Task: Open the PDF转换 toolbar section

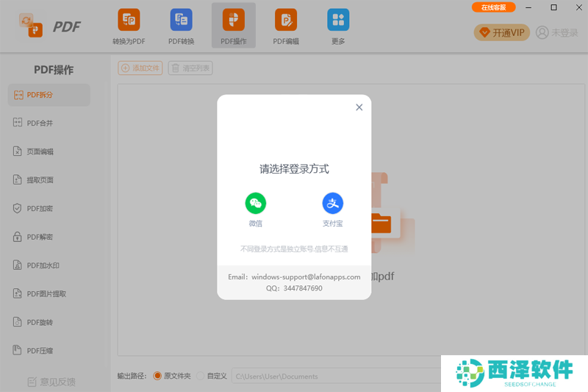Action: click(181, 26)
